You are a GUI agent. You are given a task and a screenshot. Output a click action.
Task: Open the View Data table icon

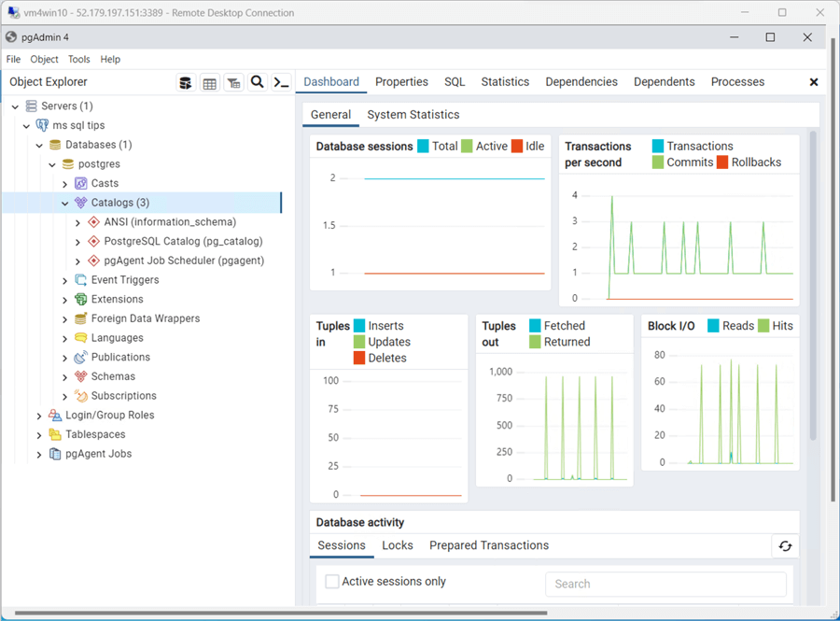pos(210,82)
